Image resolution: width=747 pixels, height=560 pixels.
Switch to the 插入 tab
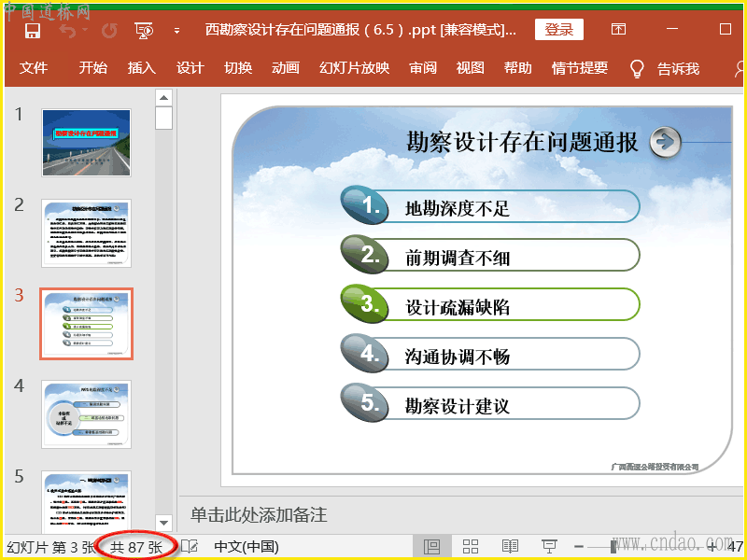[x=142, y=68]
